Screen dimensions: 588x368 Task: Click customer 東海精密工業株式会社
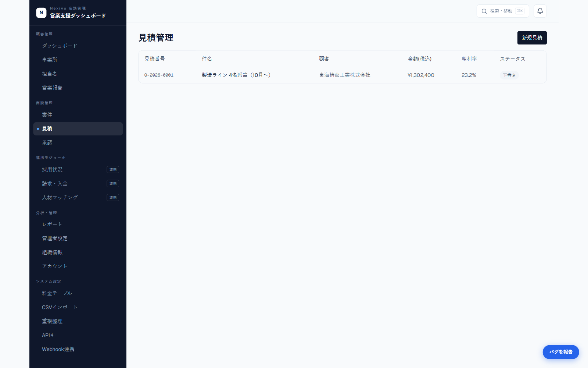pyautogui.click(x=345, y=75)
